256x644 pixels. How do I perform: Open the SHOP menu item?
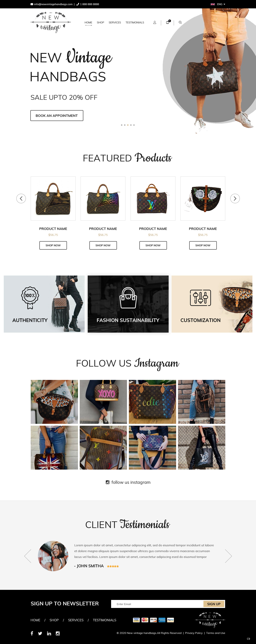pyautogui.click(x=100, y=23)
